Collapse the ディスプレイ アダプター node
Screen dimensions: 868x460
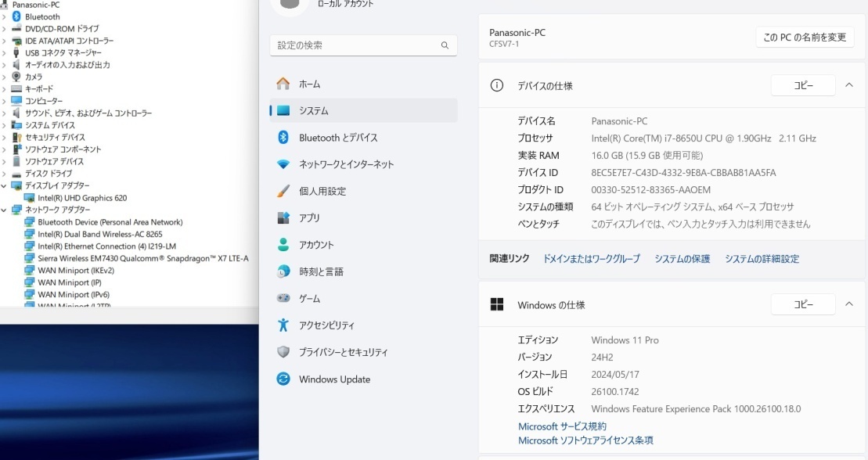(x=5, y=186)
